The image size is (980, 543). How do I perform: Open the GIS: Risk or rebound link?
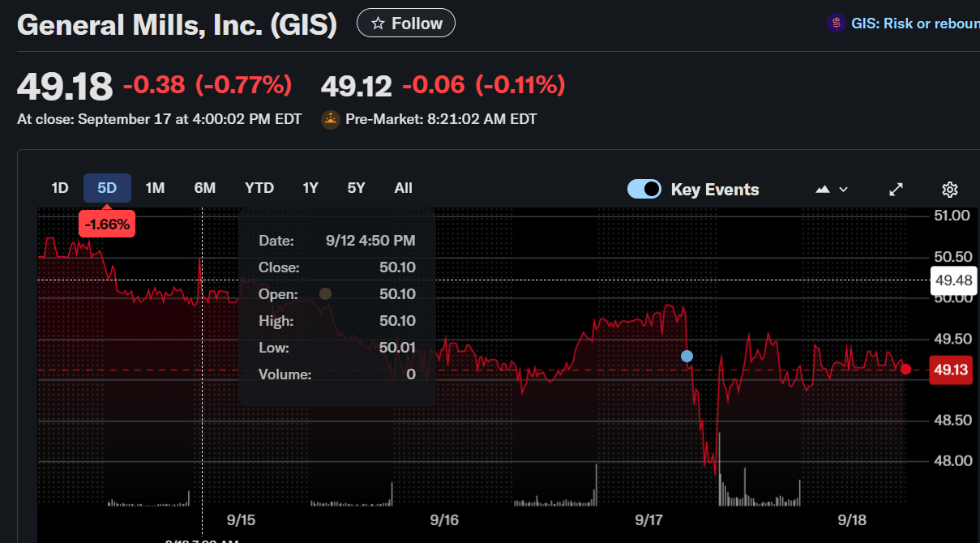tap(915, 24)
